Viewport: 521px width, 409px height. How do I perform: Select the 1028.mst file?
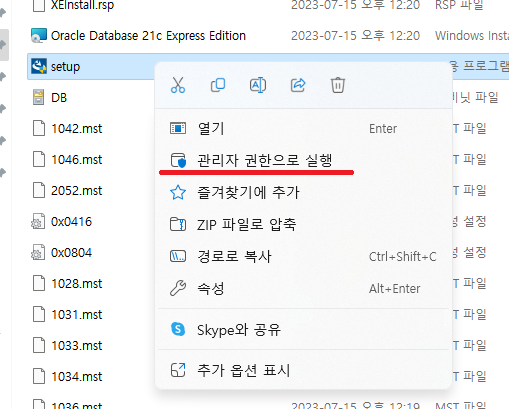coord(77,284)
